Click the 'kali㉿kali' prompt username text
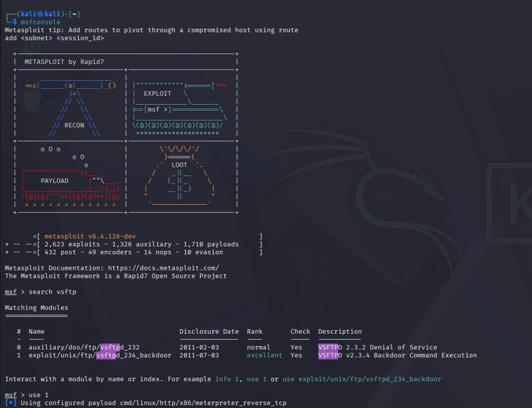The height and width of the screenshot is (408, 532). (40, 14)
